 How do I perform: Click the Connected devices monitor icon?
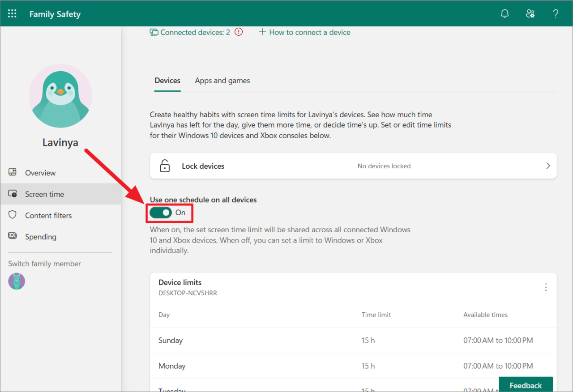(154, 32)
